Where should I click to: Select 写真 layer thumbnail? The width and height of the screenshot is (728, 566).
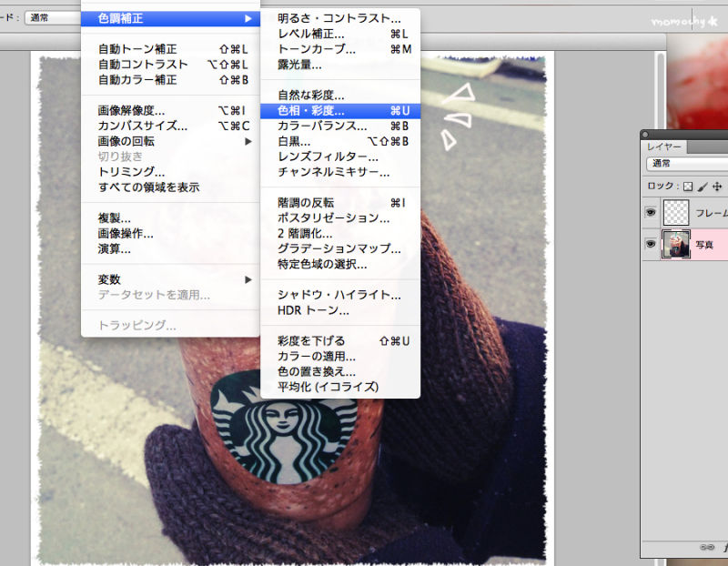point(675,244)
